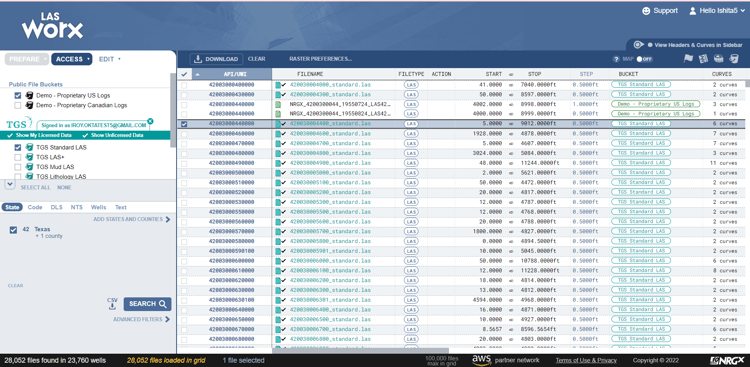The height and width of the screenshot is (367, 750).
Task: Open the PREPARE dropdown arrow
Action: point(45,59)
